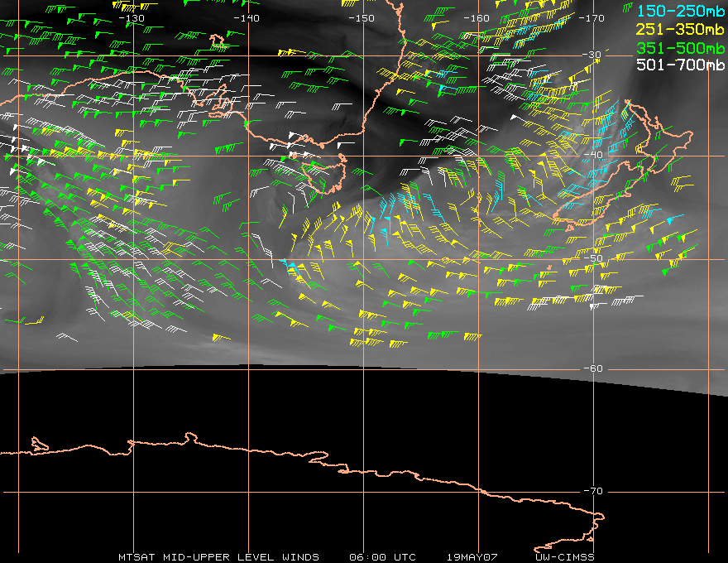Click the -150 longitude label
Image resolution: width=728 pixels, height=563 pixels.
[x=362, y=18]
